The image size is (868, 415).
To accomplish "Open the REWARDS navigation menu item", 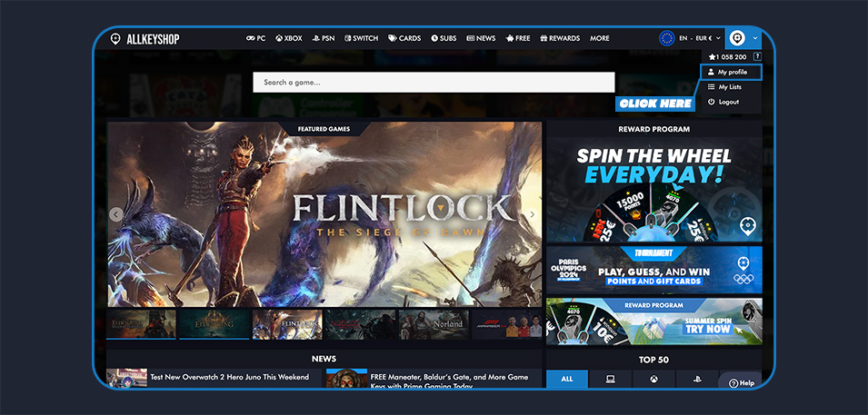I will pos(560,38).
